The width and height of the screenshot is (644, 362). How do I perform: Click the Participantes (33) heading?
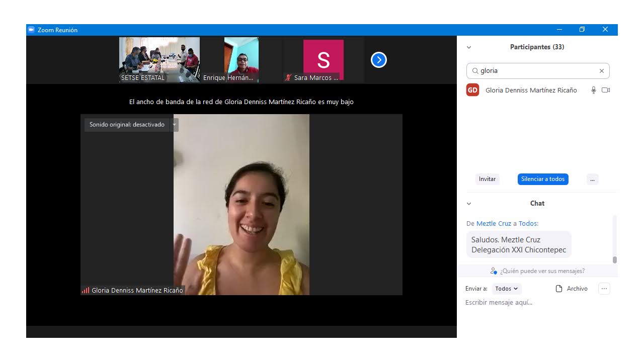(537, 47)
